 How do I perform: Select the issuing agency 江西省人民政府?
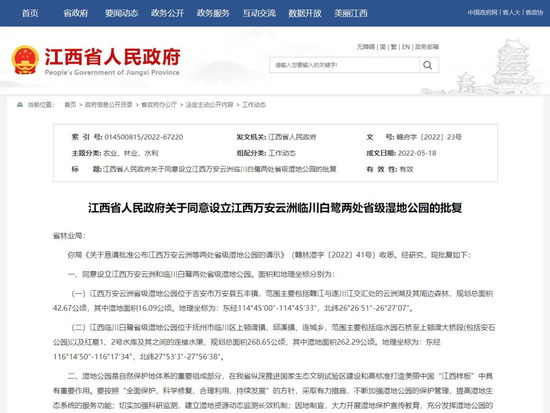(292, 137)
